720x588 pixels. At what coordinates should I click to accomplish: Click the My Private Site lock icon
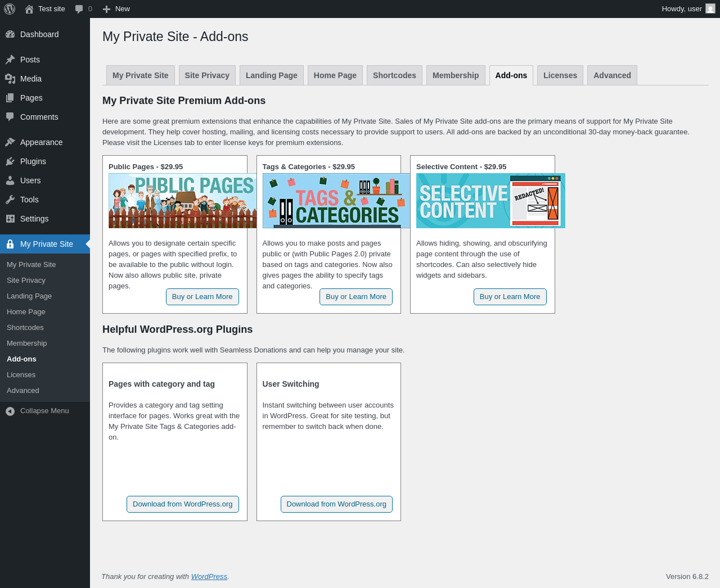tap(10, 244)
